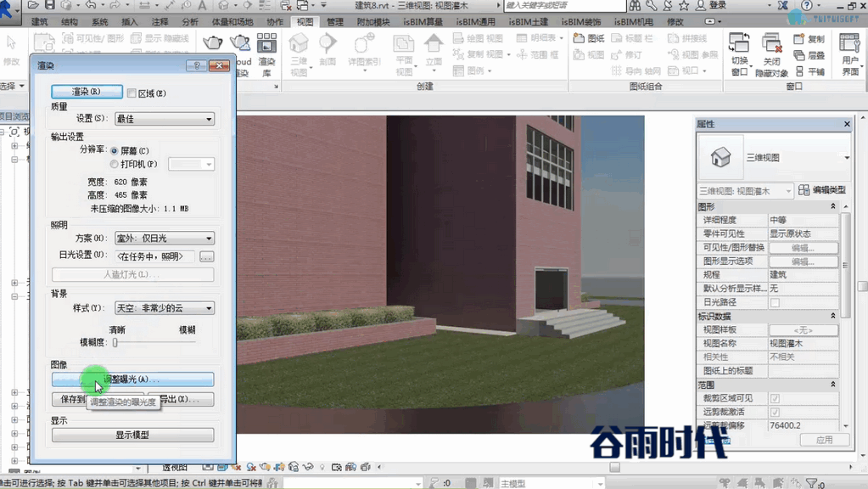The width and height of the screenshot is (868, 489).
Task: Select the 屏幕(C) resolution radio button
Action: coord(114,150)
